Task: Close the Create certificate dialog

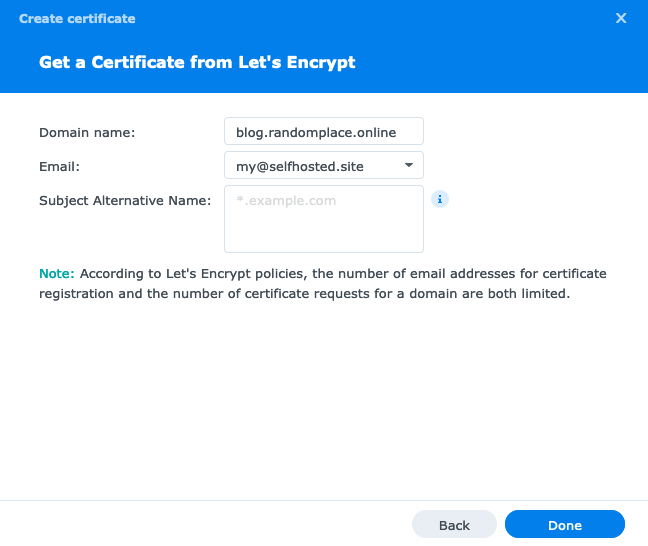Action: pyautogui.click(x=621, y=18)
